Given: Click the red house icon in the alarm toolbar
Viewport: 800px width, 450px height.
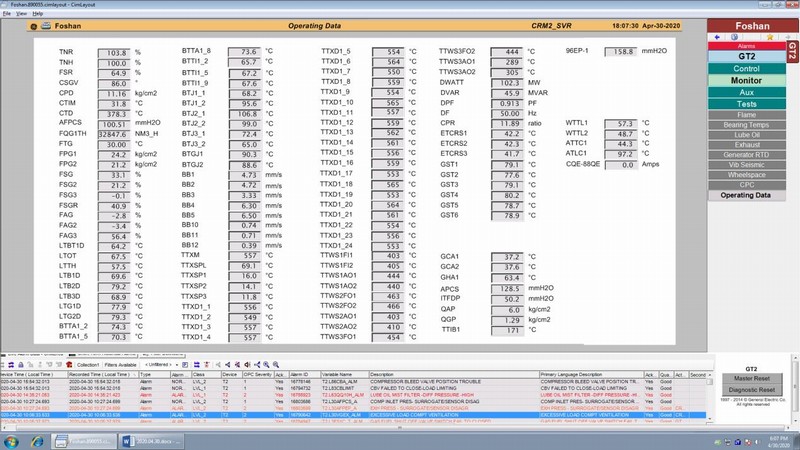Looking at the screenshot, I should coord(69,365).
